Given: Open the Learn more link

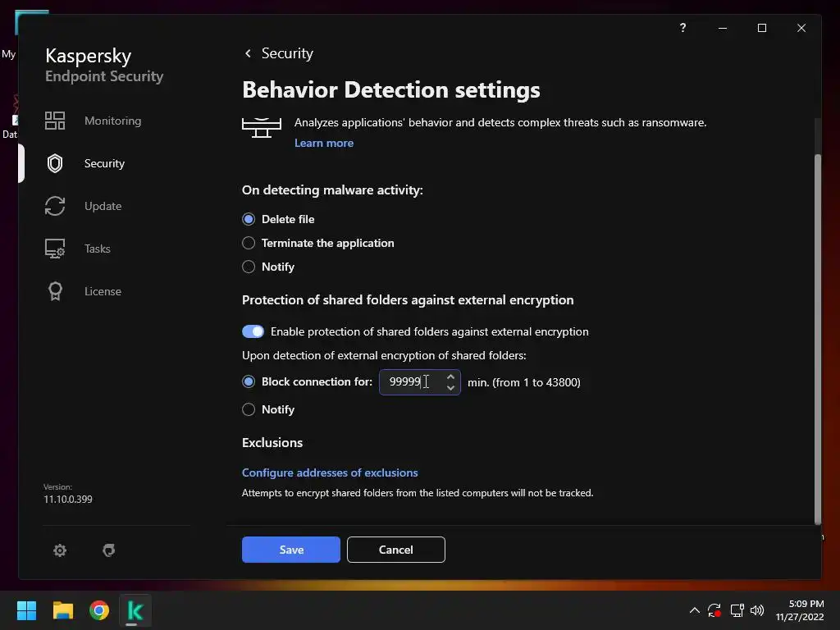Looking at the screenshot, I should (324, 143).
